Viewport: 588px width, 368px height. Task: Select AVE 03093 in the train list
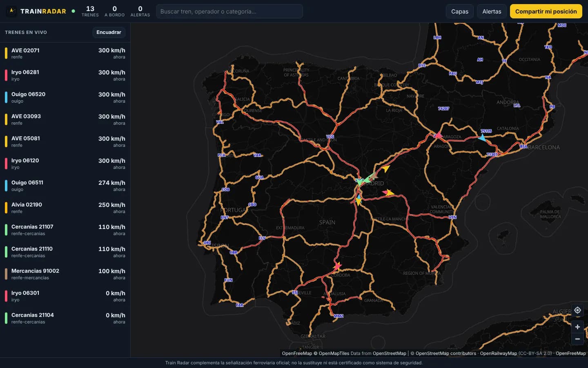[x=65, y=120]
